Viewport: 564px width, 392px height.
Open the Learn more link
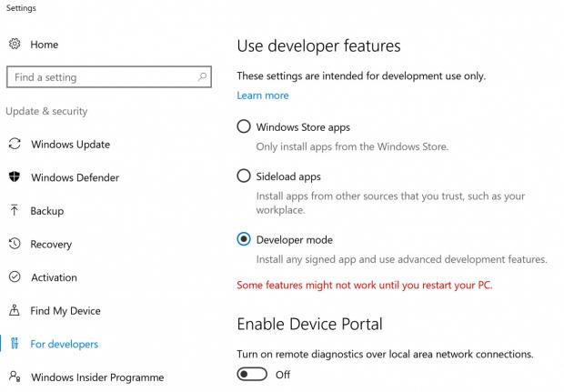pyautogui.click(x=263, y=95)
